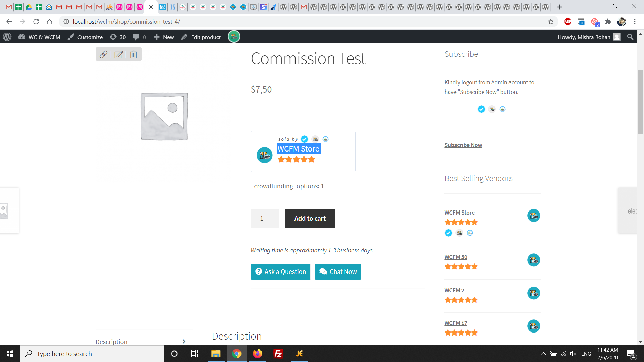The width and height of the screenshot is (644, 362).
Task: Click the page vertical scrollbar
Action: (640, 102)
